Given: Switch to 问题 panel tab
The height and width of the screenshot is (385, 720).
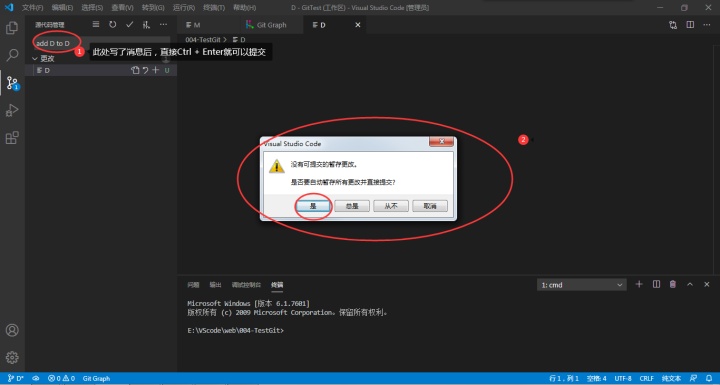Looking at the screenshot, I should point(193,285).
